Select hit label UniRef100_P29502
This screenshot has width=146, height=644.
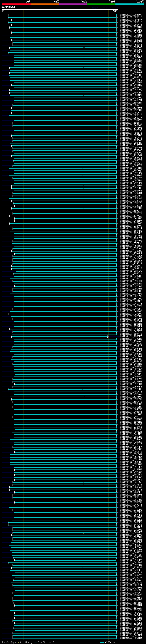(x=131, y=140)
